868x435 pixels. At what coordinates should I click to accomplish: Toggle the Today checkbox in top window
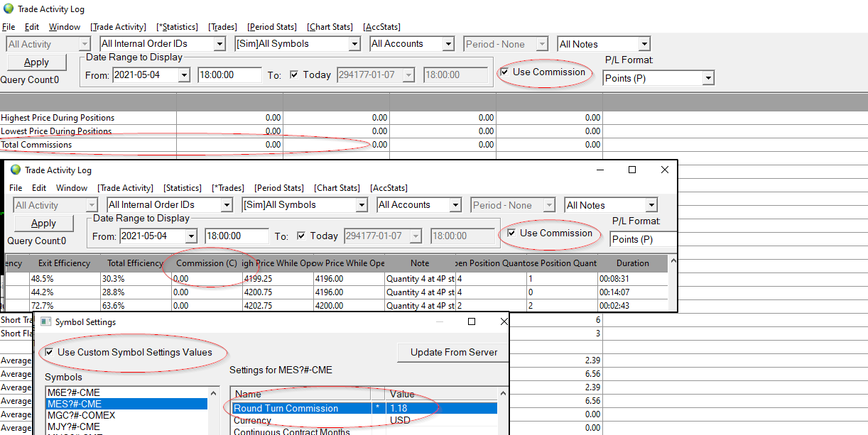(294, 75)
